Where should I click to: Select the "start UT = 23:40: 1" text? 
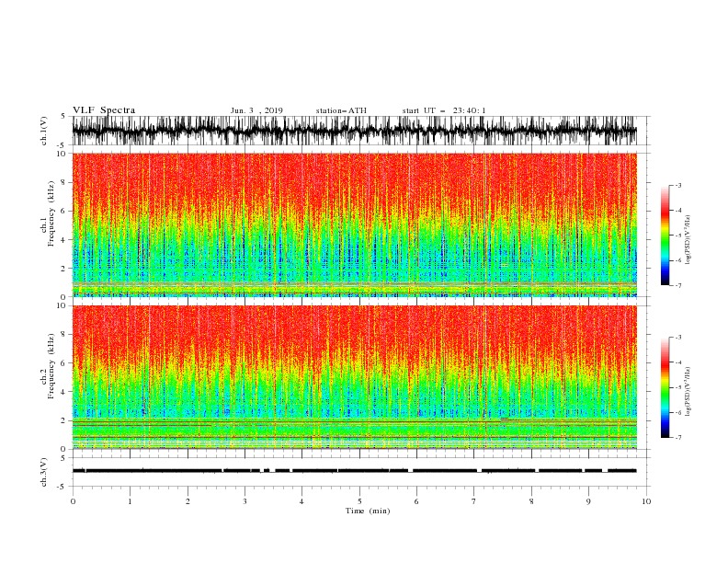click(x=444, y=110)
